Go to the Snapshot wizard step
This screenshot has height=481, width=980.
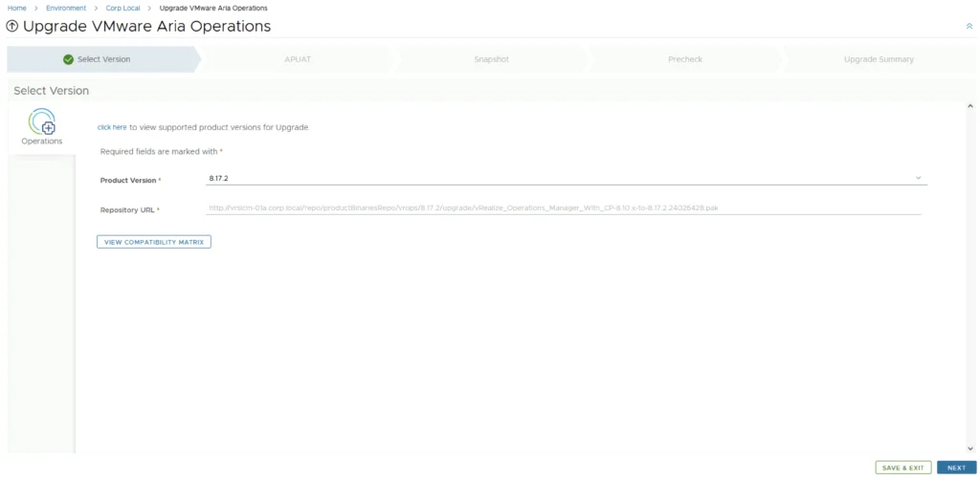(x=491, y=59)
